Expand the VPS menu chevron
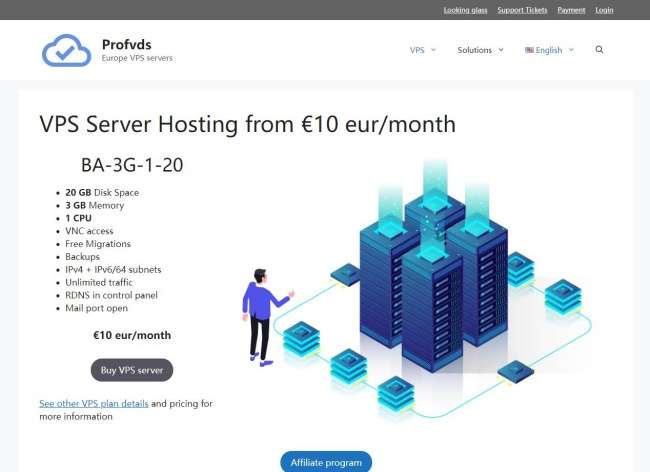 [x=433, y=50]
